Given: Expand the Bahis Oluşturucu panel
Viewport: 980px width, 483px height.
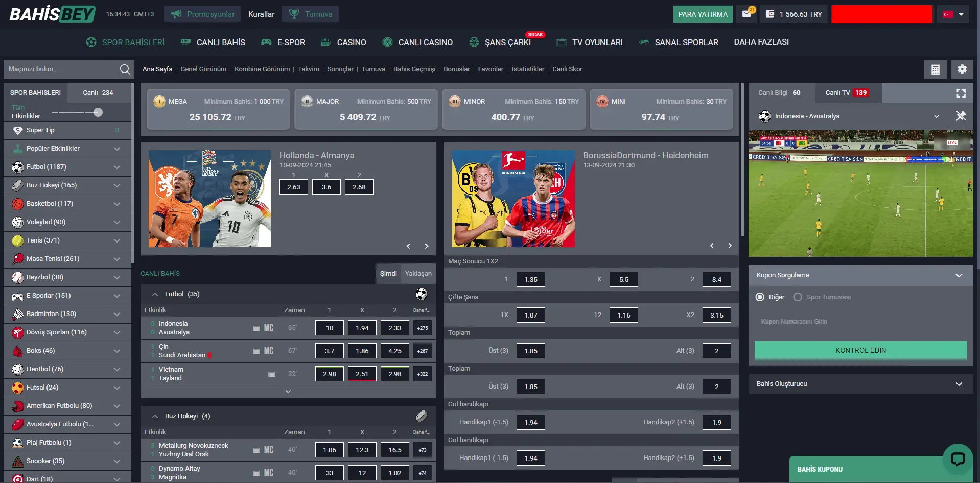Looking at the screenshot, I should [959, 384].
